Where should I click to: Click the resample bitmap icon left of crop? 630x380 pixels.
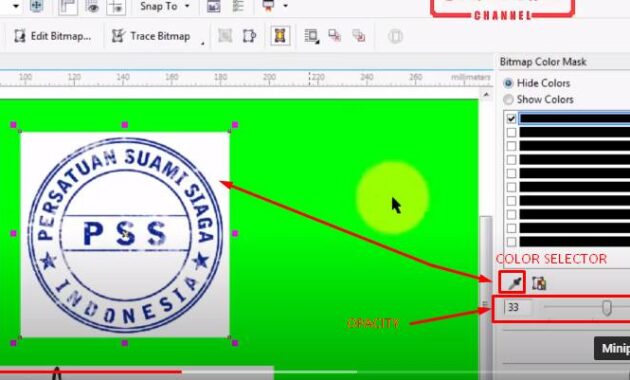point(225,36)
